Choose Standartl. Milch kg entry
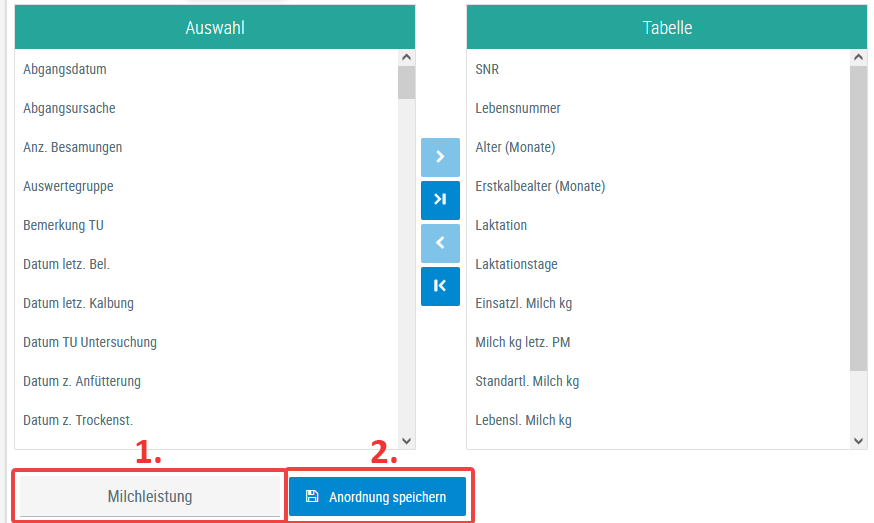Viewport: 874px width, 523px height. point(527,382)
